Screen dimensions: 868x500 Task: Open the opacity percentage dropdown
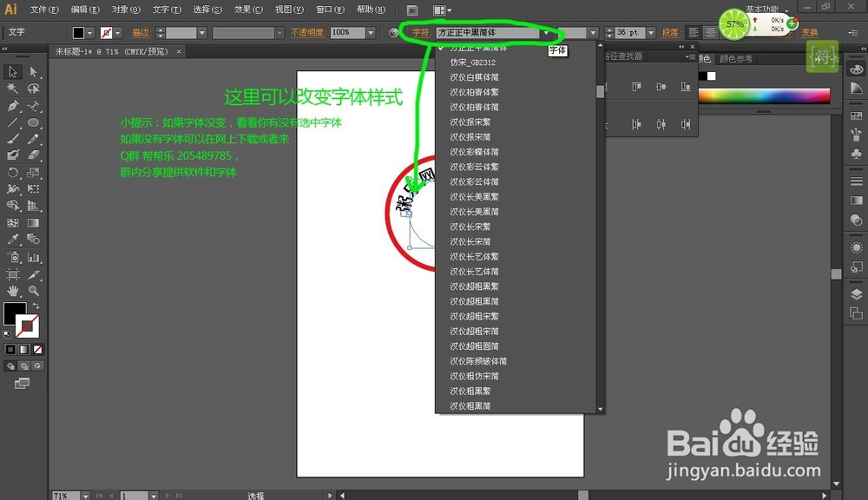pos(371,33)
